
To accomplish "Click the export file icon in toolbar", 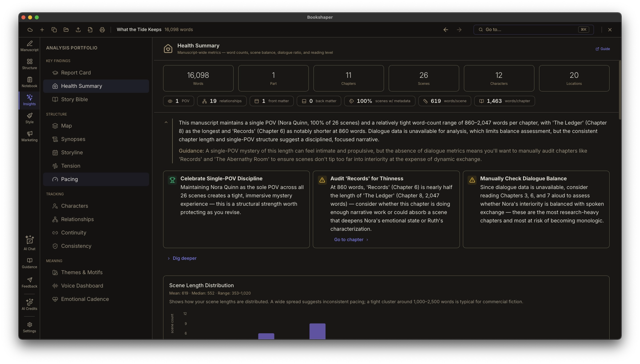I will (x=90, y=30).
